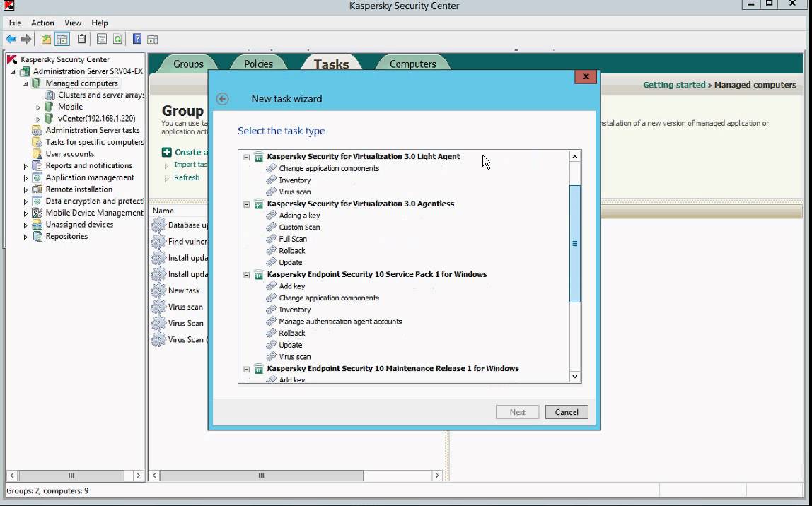This screenshot has width=812, height=506.
Task: Click the Next button in wizard
Action: tap(517, 412)
